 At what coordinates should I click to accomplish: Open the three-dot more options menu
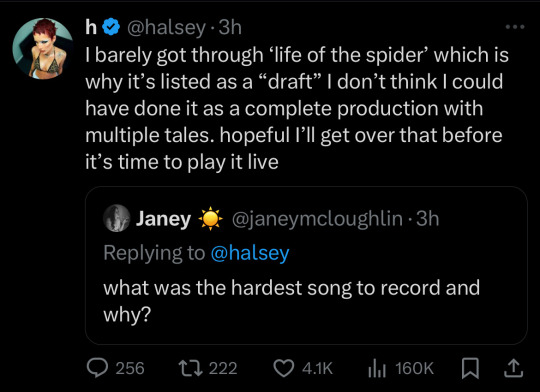click(x=515, y=27)
